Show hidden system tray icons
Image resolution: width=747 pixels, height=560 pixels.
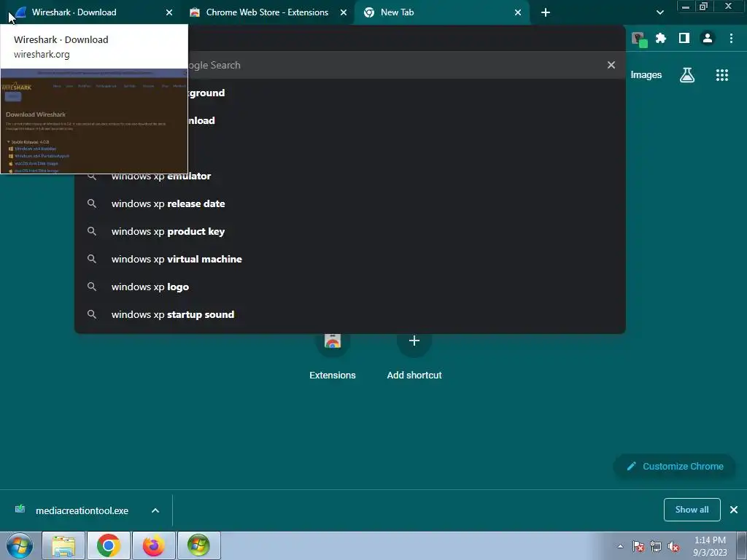(x=620, y=546)
